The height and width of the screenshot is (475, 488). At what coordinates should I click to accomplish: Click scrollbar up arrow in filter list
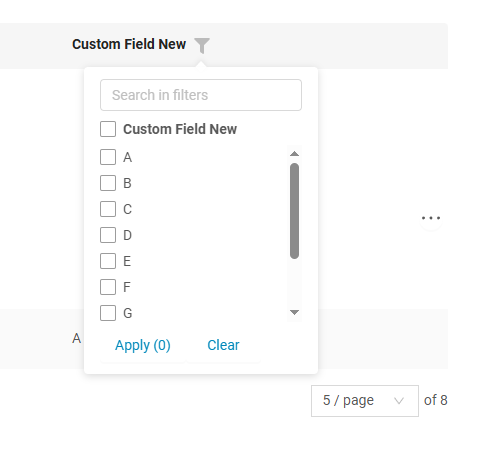pyautogui.click(x=294, y=154)
